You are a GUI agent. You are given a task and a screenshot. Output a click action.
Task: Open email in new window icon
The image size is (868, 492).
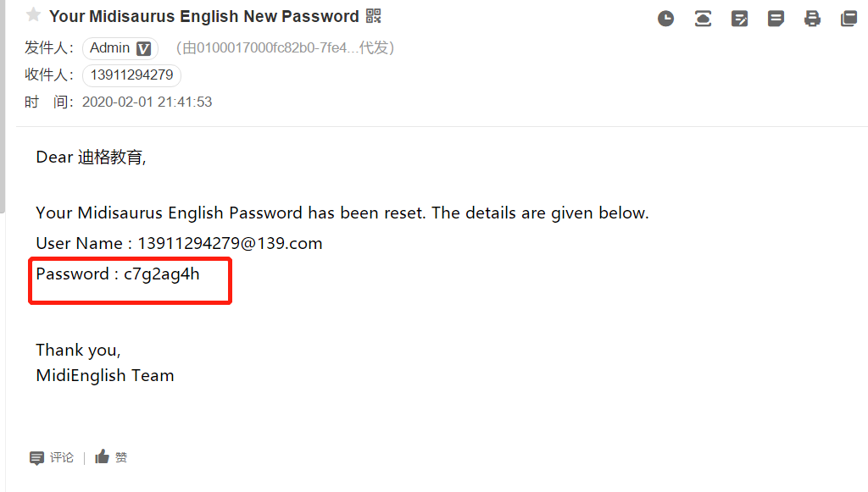click(x=849, y=19)
